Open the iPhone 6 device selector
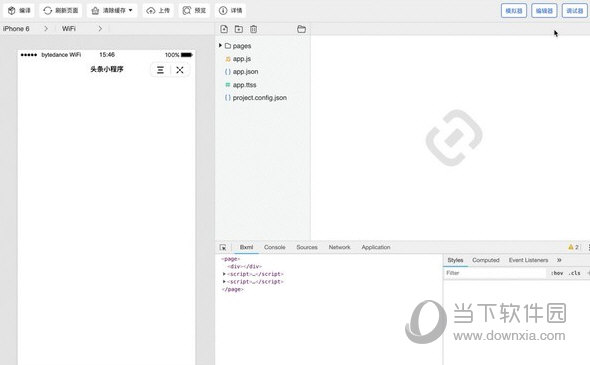The width and height of the screenshot is (590, 365). point(26,29)
